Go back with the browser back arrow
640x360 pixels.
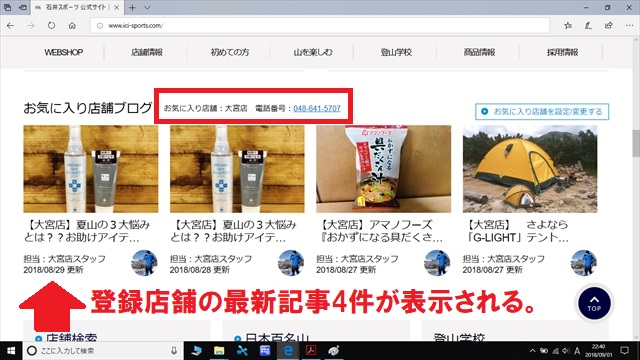11,25
